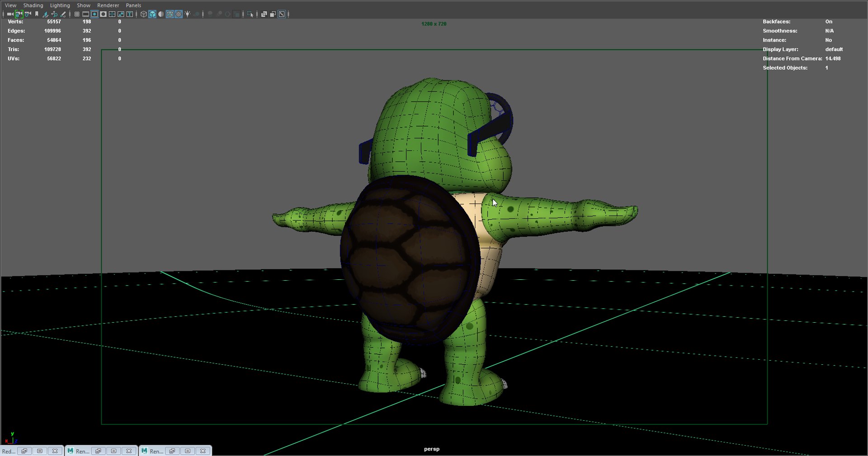Image resolution: width=868 pixels, height=456 pixels.
Task: Click the Image Plane icon
Action: click(x=45, y=14)
